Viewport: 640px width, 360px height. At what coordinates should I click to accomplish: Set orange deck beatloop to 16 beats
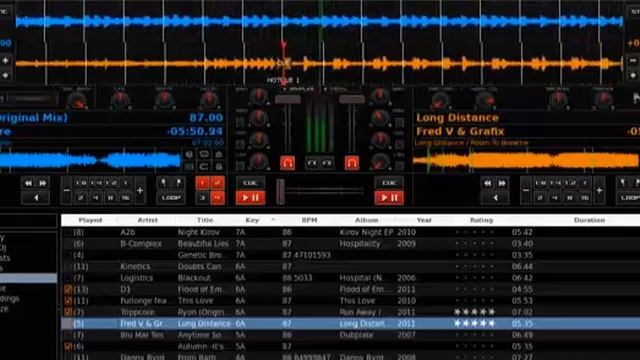coord(584,198)
